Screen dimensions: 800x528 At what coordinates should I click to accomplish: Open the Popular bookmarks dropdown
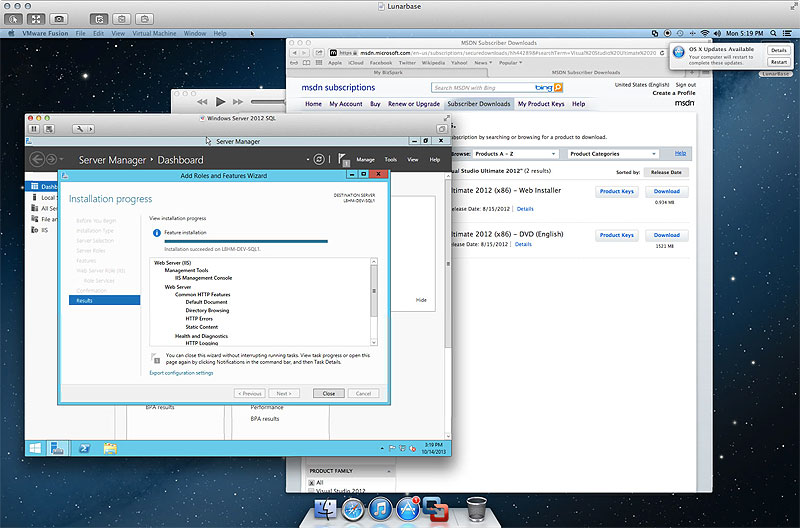click(510, 63)
